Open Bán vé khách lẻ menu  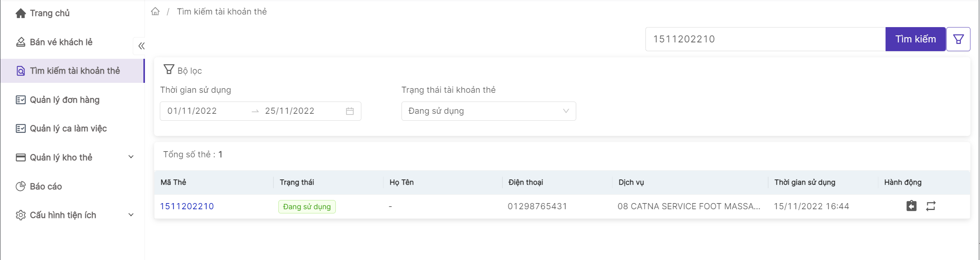coord(61,42)
